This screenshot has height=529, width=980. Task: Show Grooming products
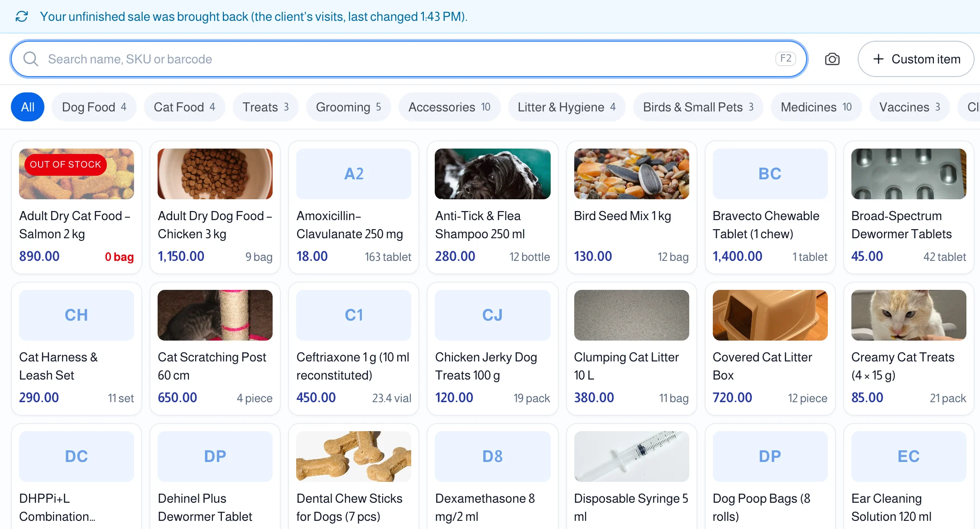point(348,107)
